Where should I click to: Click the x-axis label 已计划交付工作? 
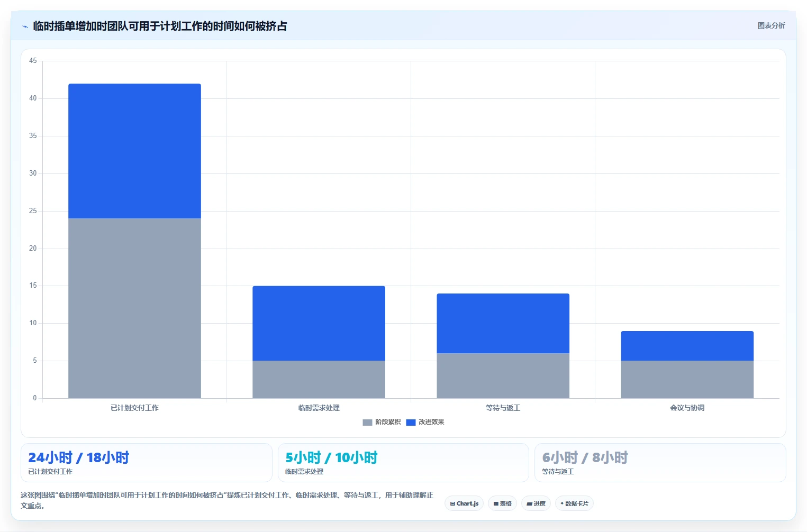(x=134, y=408)
